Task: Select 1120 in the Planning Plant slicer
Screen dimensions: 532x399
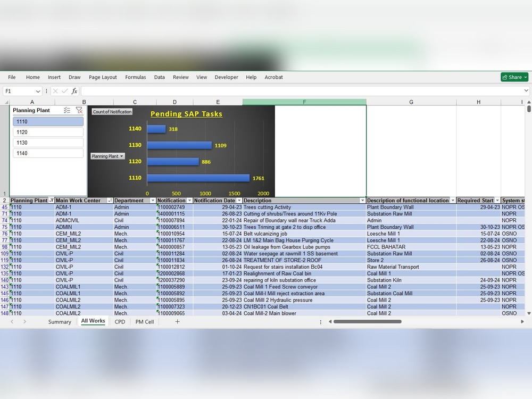Action: pos(48,132)
